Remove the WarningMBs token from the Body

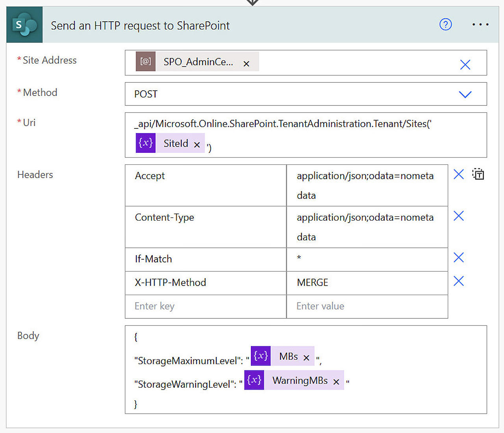click(336, 381)
